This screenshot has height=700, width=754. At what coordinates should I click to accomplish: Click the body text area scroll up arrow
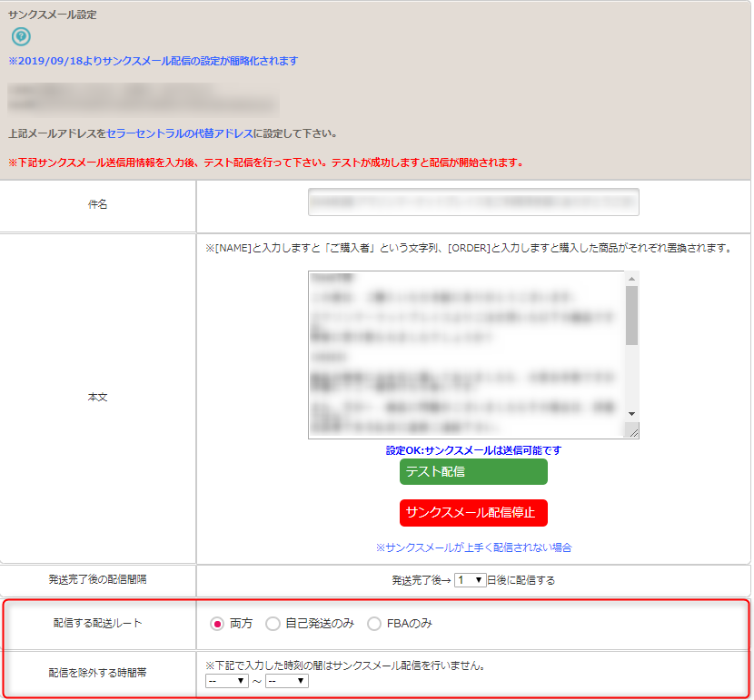pos(632,279)
